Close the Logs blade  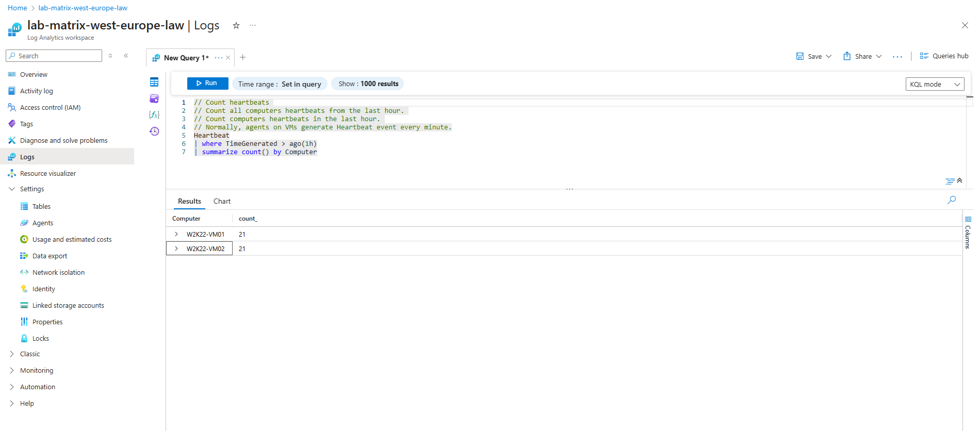pyautogui.click(x=965, y=25)
